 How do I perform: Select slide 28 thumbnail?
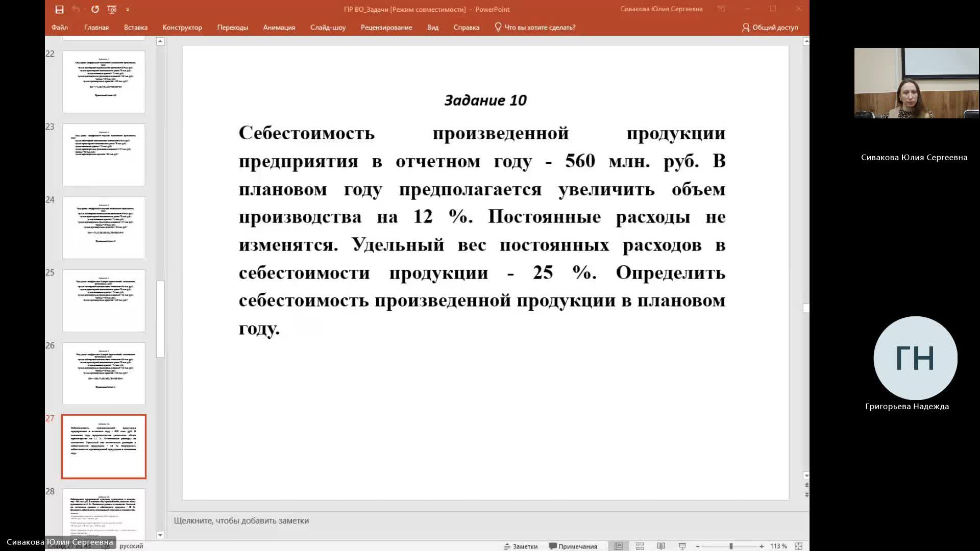[104, 514]
